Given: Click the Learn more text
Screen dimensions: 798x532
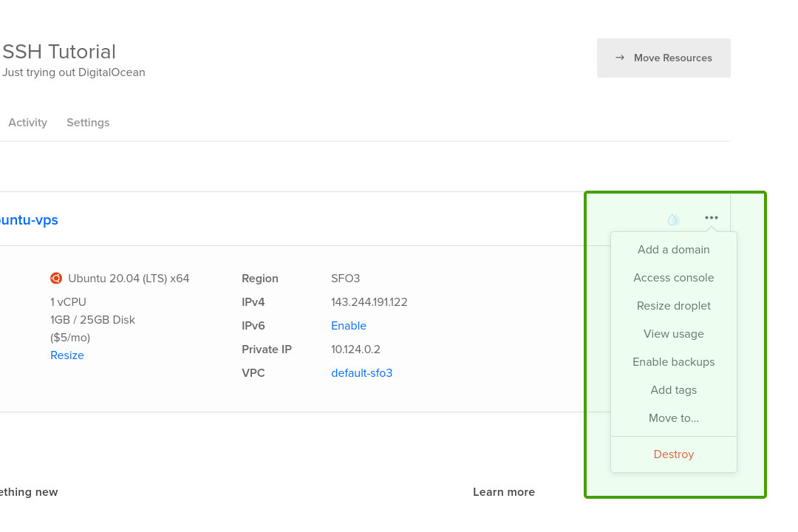Looking at the screenshot, I should (x=504, y=492).
